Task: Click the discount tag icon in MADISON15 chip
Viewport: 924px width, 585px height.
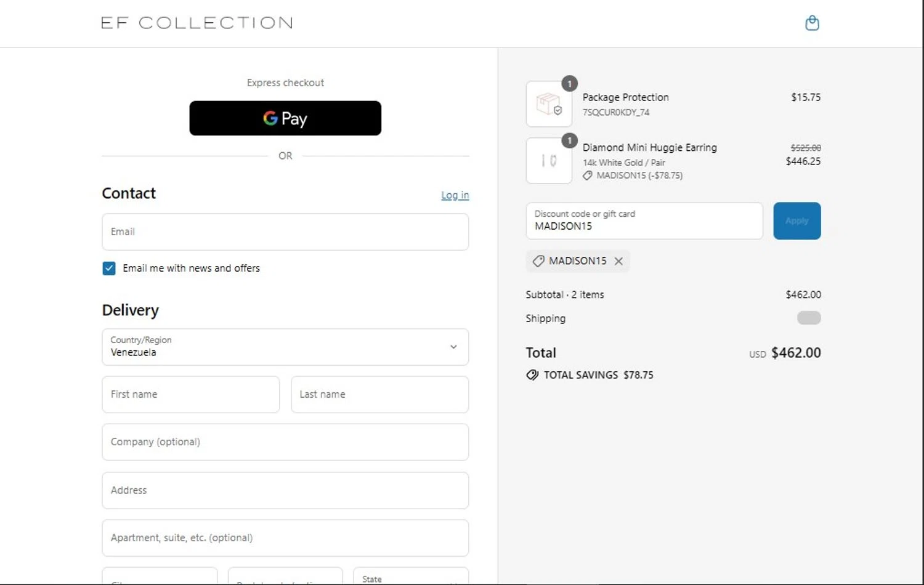Action: [538, 261]
